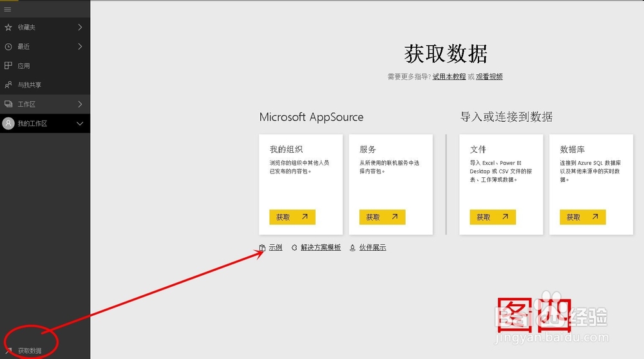644x359 pixels.
Task: Expand the 最近 flyout chevron
Action: (80, 46)
